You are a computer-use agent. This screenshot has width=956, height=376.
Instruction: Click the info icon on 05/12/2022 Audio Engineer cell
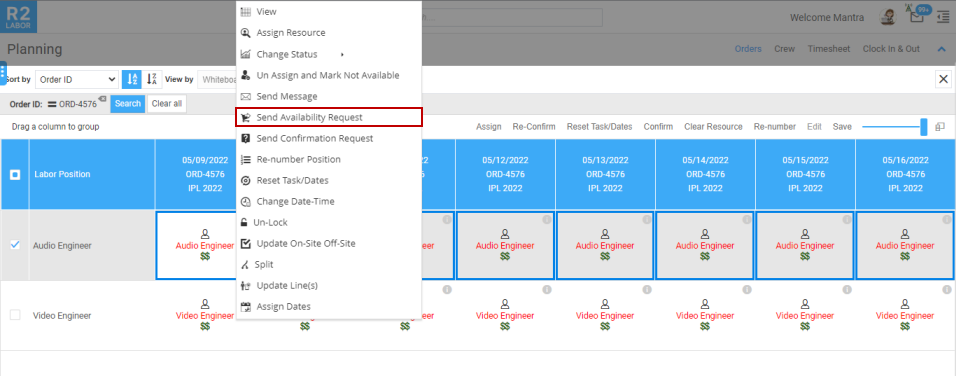(548, 219)
